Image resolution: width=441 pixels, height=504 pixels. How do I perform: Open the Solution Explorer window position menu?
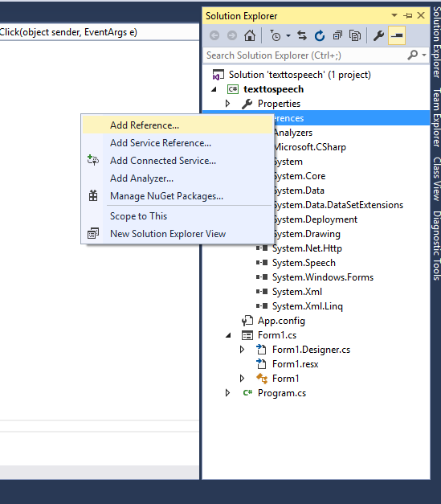coord(394,15)
